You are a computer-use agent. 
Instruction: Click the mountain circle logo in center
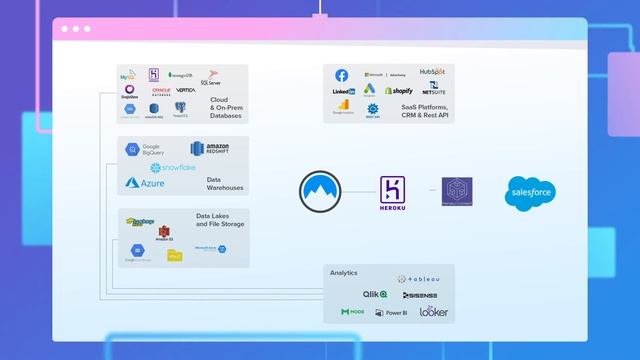point(320,192)
